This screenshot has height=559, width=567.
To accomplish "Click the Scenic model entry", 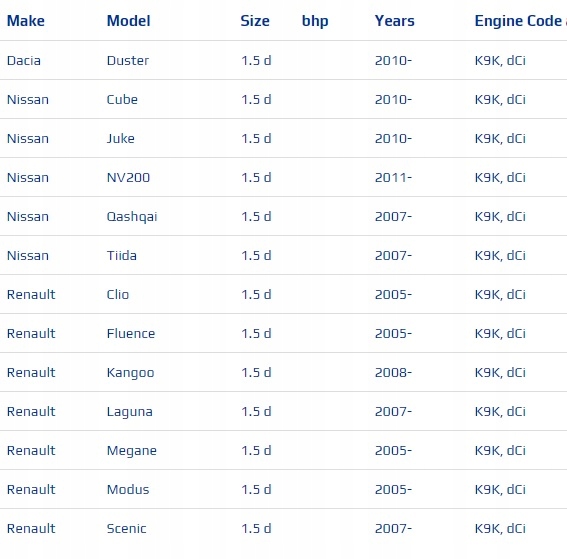I will click(x=127, y=529).
